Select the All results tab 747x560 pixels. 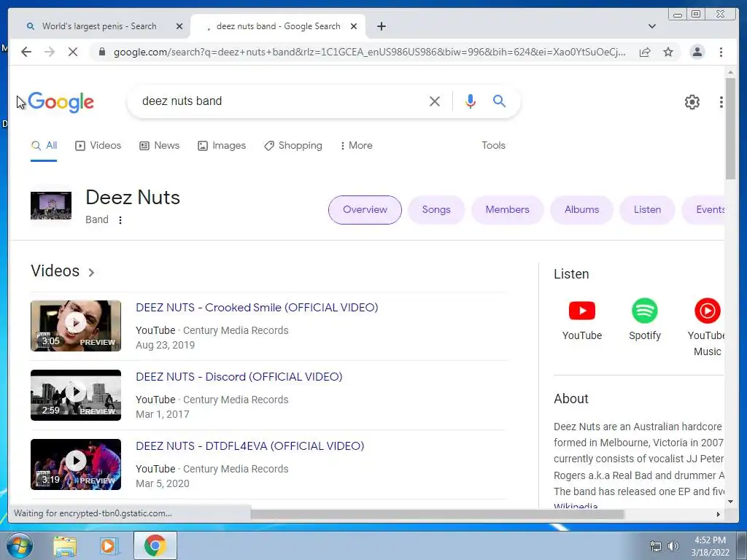(44, 146)
